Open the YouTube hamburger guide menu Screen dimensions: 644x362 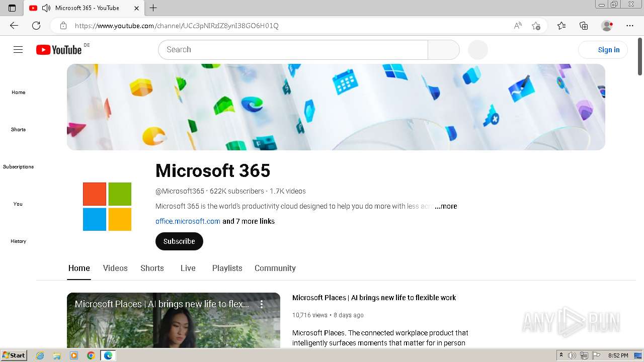click(x=18, y=49)
